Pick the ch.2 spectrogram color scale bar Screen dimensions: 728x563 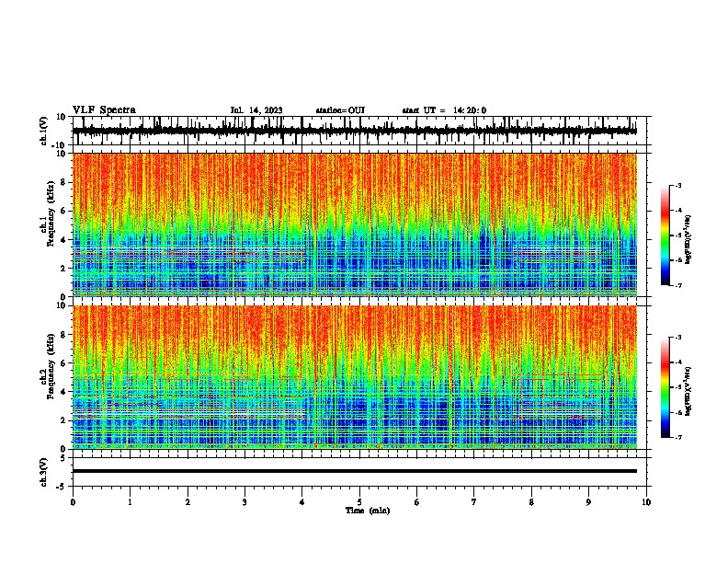[x=665, y=387]
